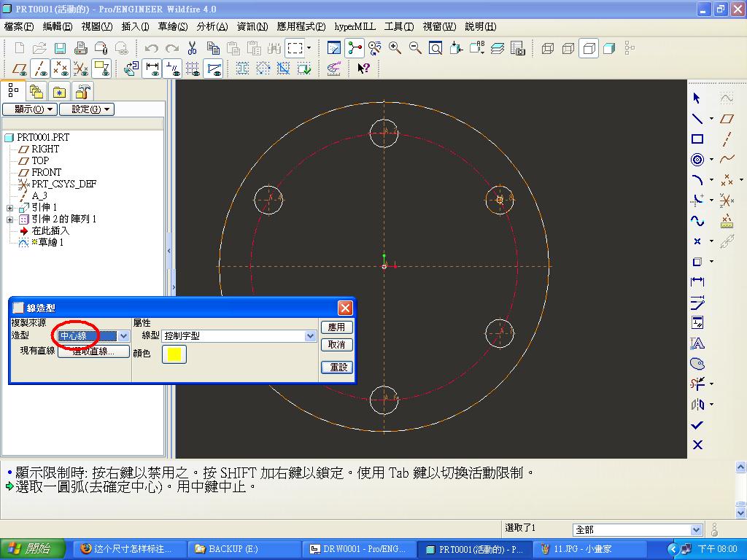Screen dimensions: 747x560
Task: Open the BACKUP (E:) taskbar window
Action: (245, 549)
